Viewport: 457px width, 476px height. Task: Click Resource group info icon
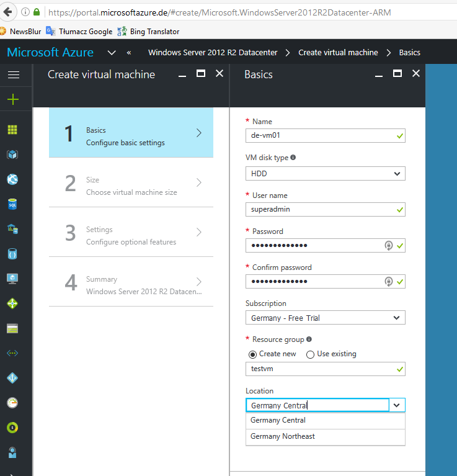pyautogui.click(x=309, y=339)
